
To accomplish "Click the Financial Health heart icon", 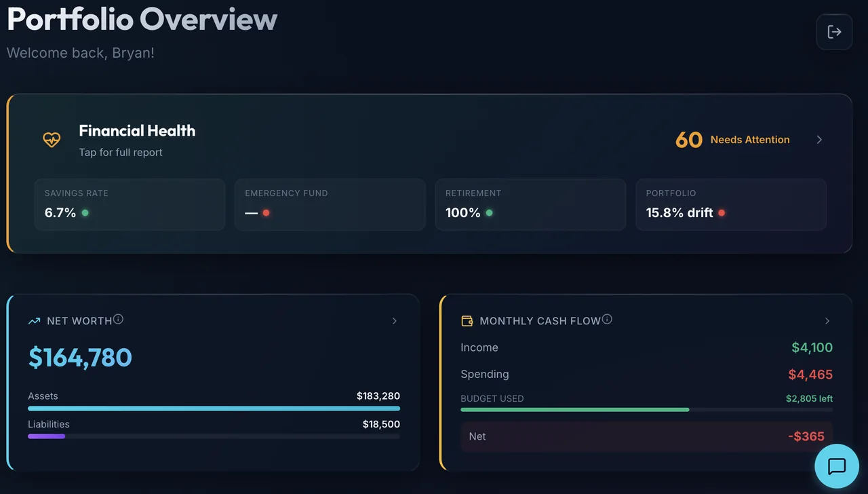I will pyautogui.click(x=52, y=140).
